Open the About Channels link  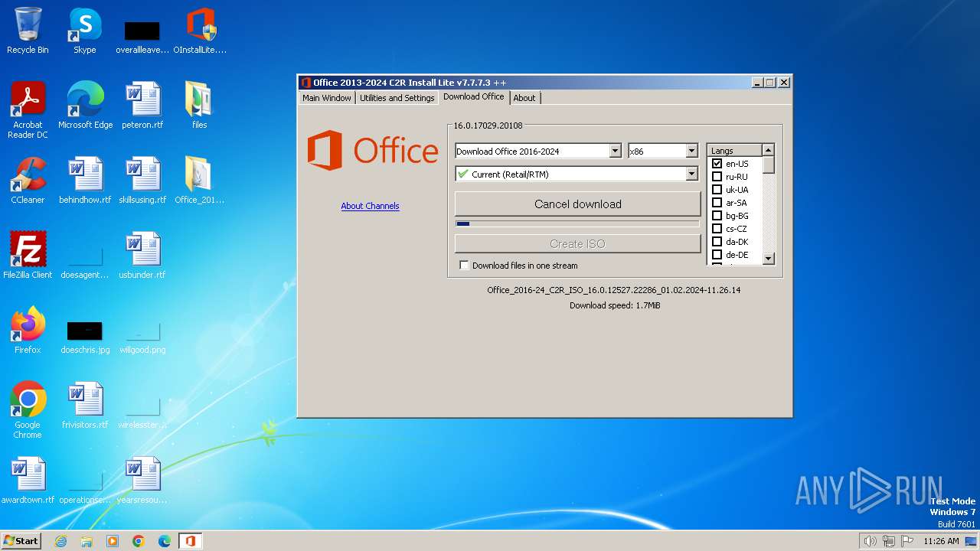pos(370,206)
